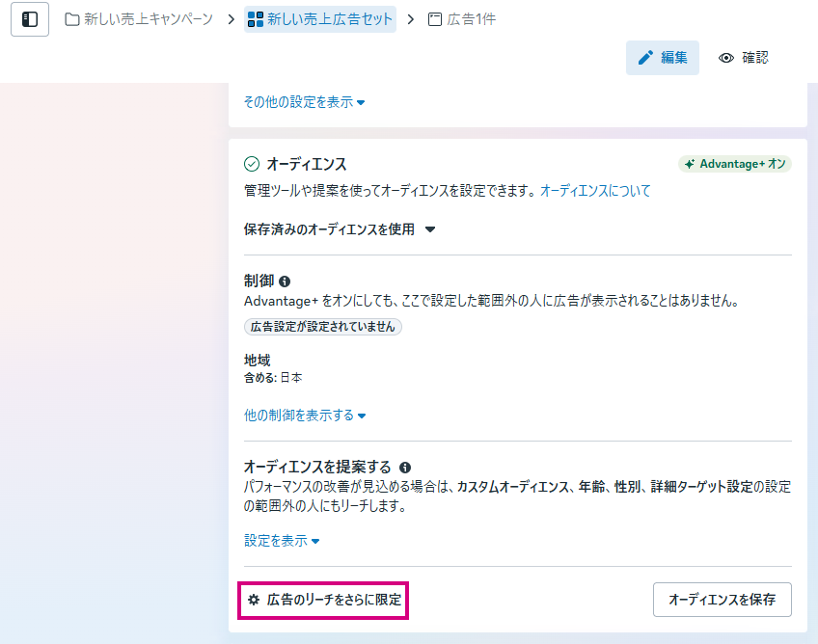Click the ad set grid icon

click(256, 19)
